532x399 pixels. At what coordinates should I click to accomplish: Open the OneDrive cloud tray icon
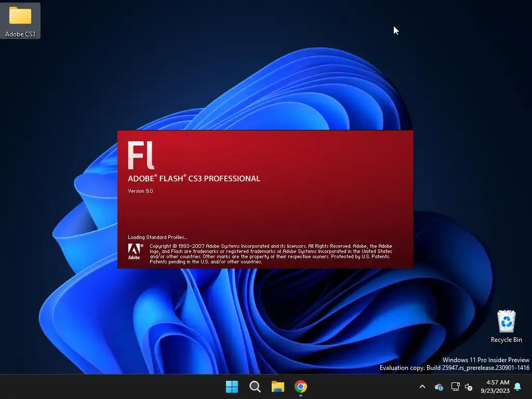438,387
